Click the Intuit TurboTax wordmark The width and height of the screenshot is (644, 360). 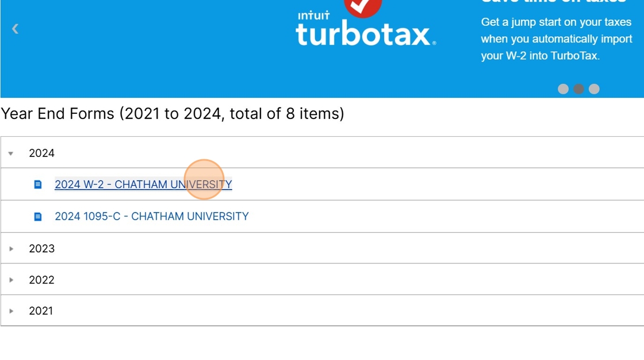[x=366, y=29]
